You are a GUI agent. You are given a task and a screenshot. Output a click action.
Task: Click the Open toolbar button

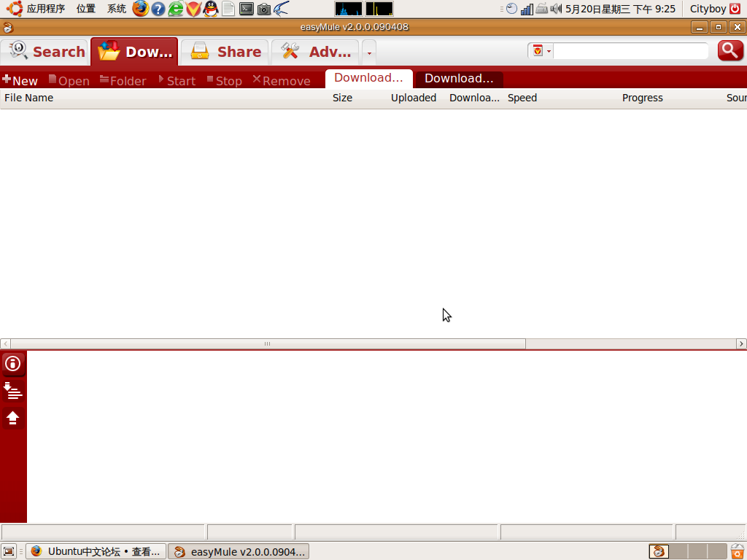tap(69, 80)
